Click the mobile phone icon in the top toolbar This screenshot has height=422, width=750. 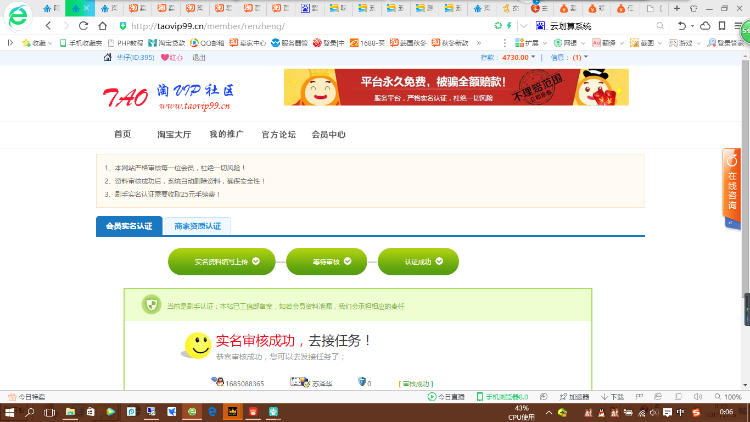722,26
